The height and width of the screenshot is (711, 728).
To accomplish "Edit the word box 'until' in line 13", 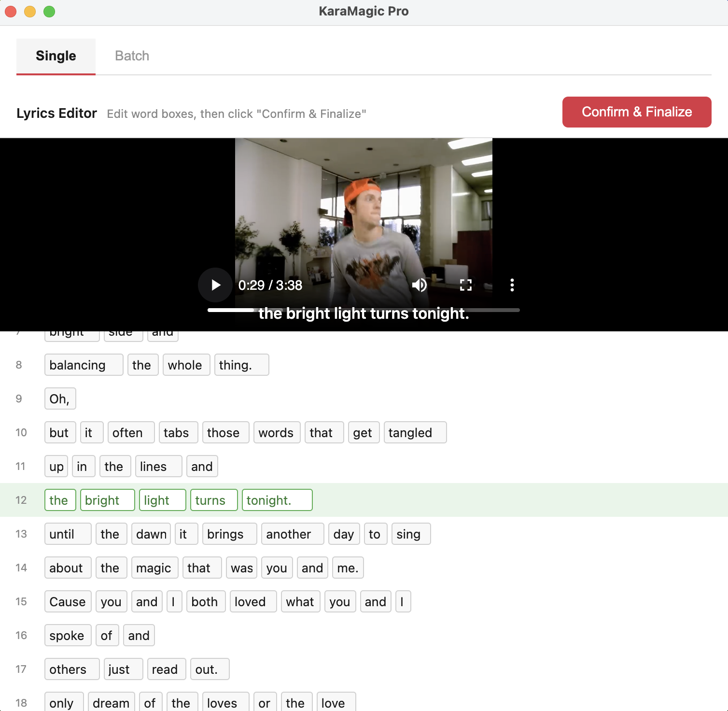I will [x=68, y=534].
